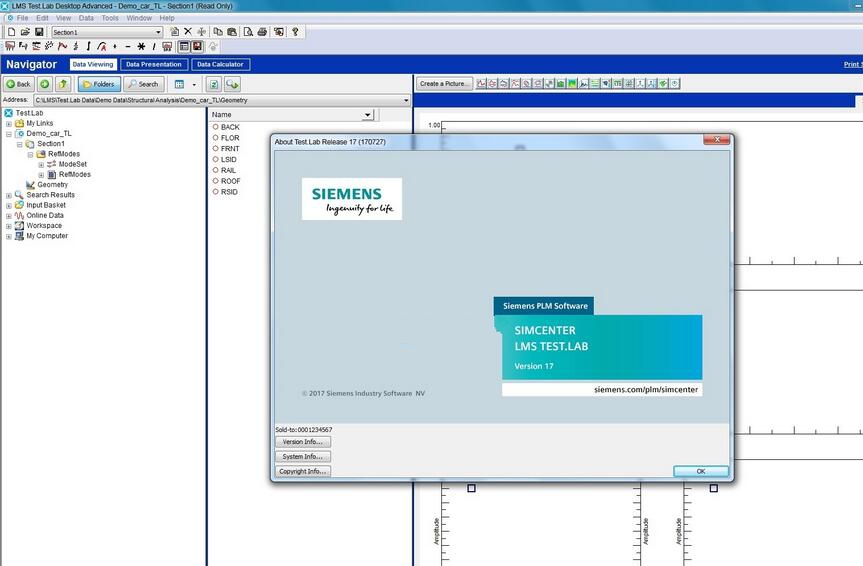Click the Delete X icon in toolbar
This screenshot has width=863, height=566.
(188, 32)
